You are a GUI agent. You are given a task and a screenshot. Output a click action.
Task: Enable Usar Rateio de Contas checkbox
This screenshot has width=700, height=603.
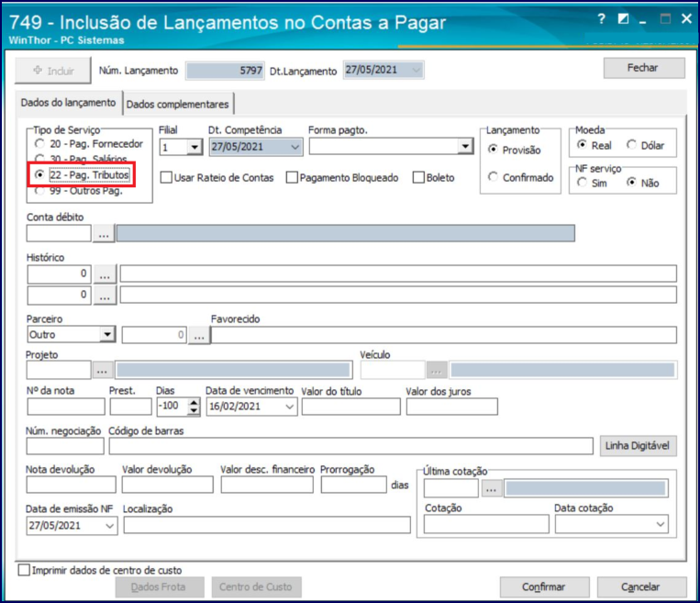(x=166, y=177)
